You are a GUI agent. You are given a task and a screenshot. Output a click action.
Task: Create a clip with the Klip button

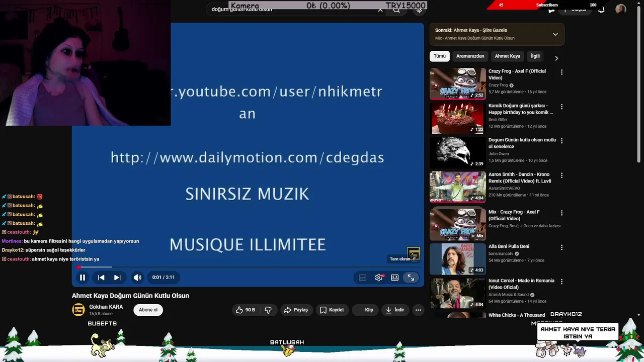(x=365, y=310)
